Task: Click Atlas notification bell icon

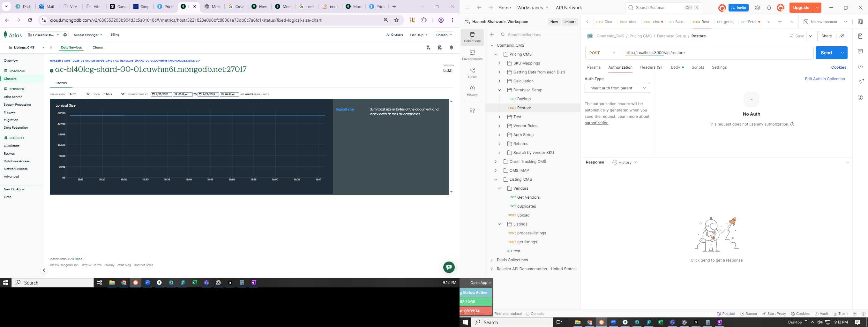Action: pos(451,48)
